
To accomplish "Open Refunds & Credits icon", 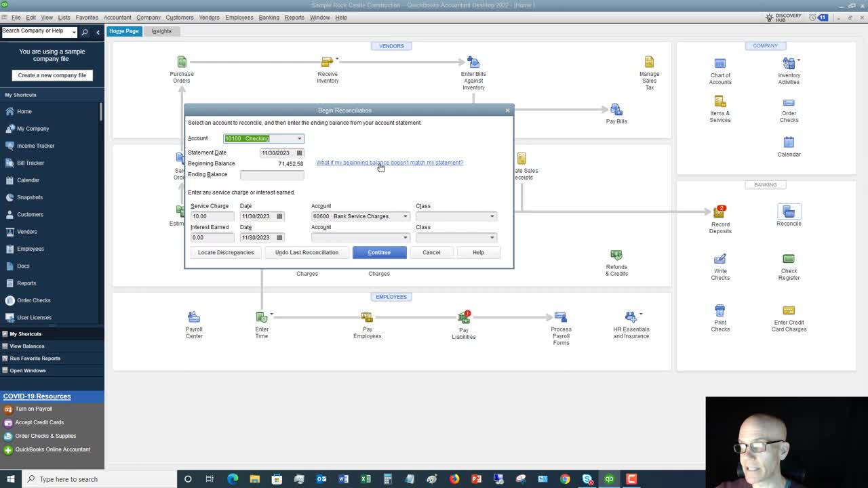I will 616,255.
